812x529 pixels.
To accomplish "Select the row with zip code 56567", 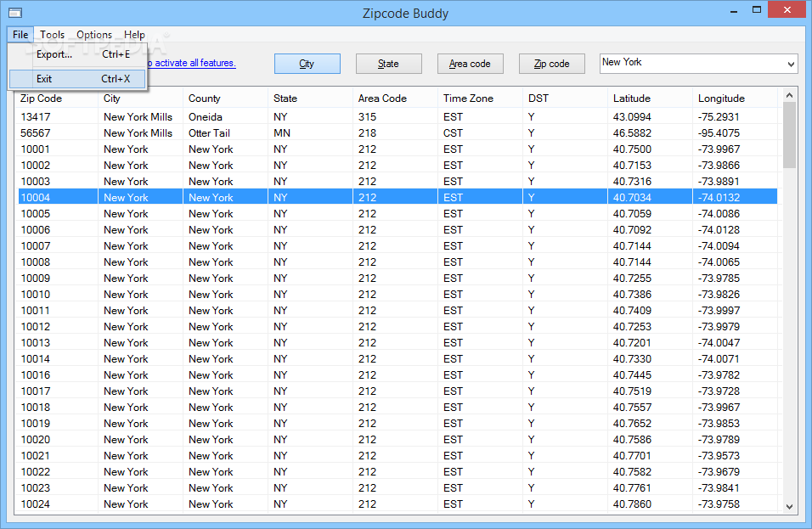I will click(x=398, y=133).
